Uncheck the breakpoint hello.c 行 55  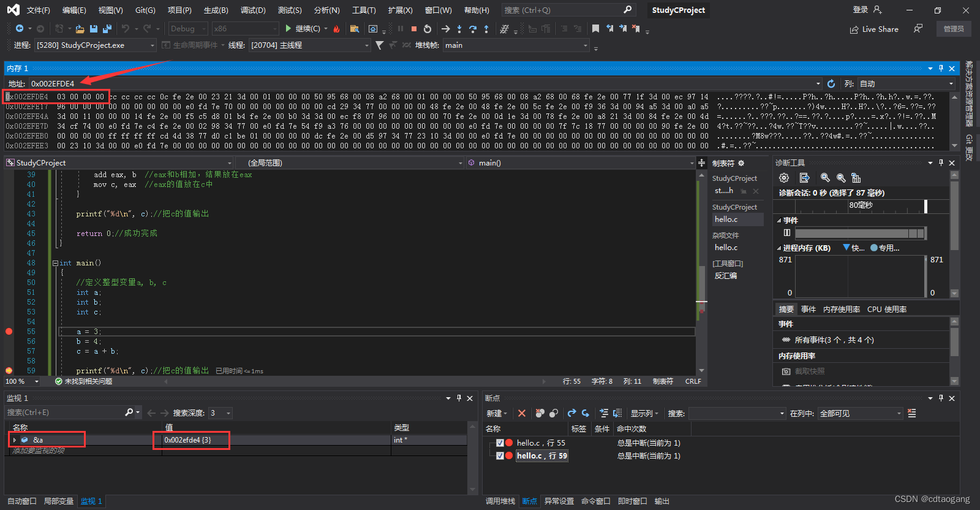[500, 443]
